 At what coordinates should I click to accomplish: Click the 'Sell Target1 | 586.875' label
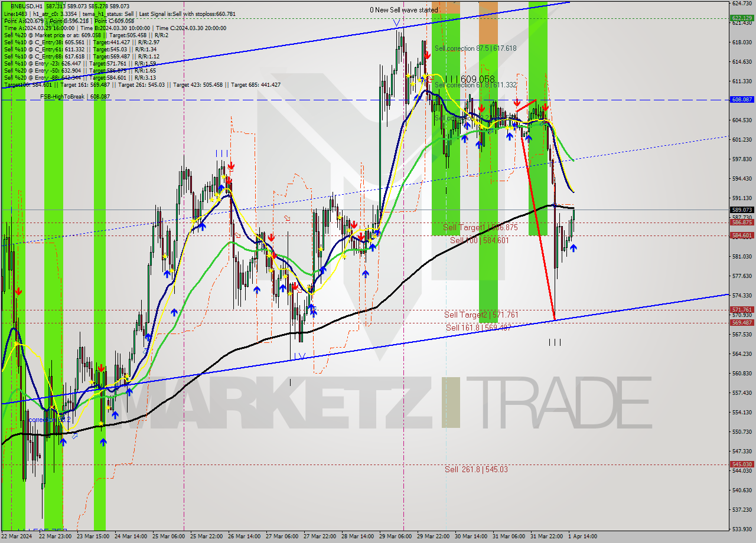(x=480, y=227)
